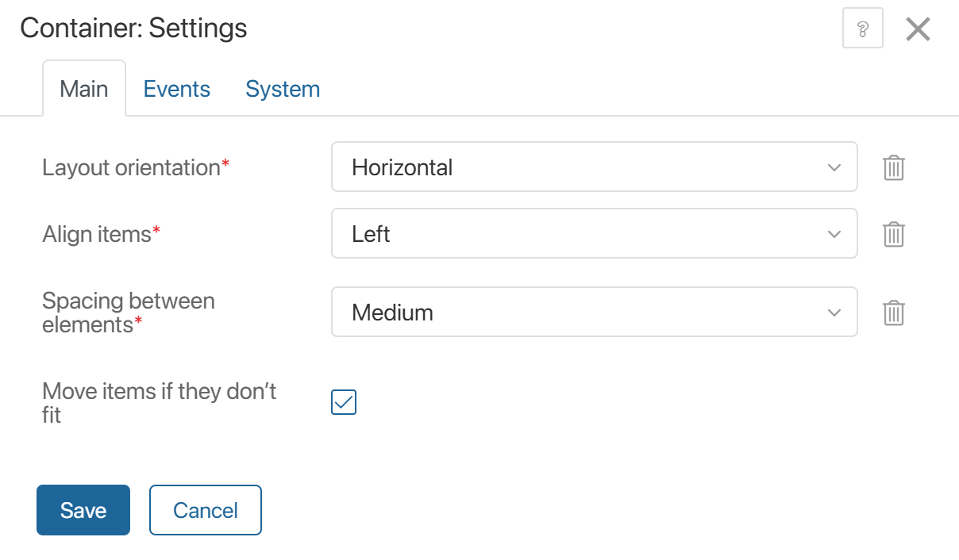Click the chevron arrow in the Left field
This screenshot has width=959, height=560.
834,234
